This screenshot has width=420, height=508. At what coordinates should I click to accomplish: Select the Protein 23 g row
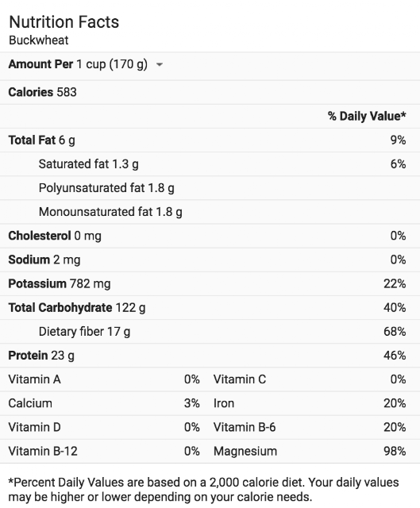(210, 356)
